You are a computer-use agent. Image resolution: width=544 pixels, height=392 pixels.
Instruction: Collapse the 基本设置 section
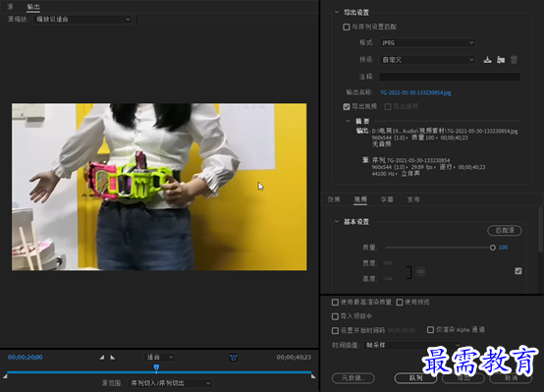click(337, 221)
